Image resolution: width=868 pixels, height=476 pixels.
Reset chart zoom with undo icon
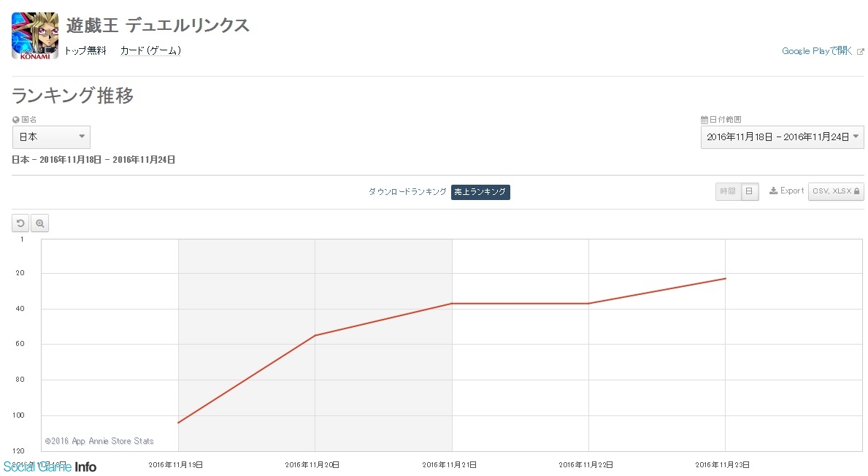pyautogui.click(x=21, y=223)
